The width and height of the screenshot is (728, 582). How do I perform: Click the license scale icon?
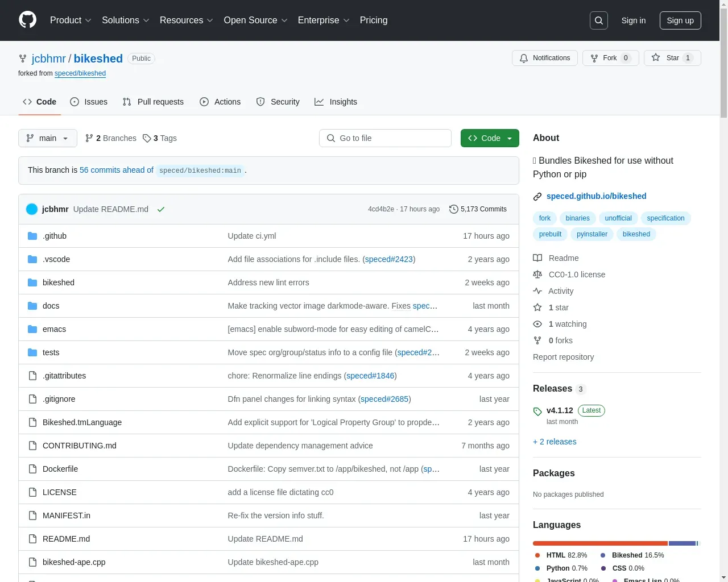coord(537,275)
